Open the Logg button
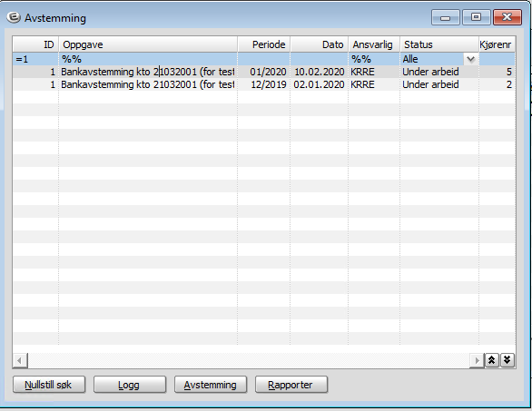The height and width of the screenshot is (411, 532). click(x=130, y=385)
